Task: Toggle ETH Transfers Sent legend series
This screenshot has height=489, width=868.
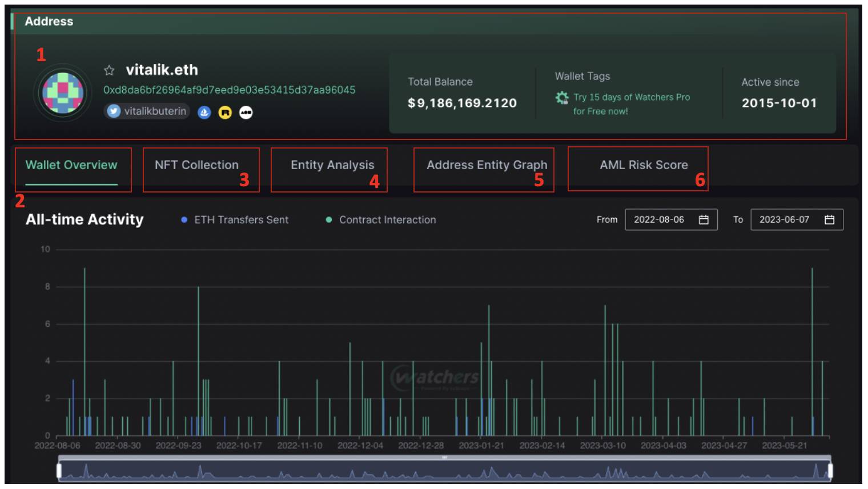Action: [235, 220]
